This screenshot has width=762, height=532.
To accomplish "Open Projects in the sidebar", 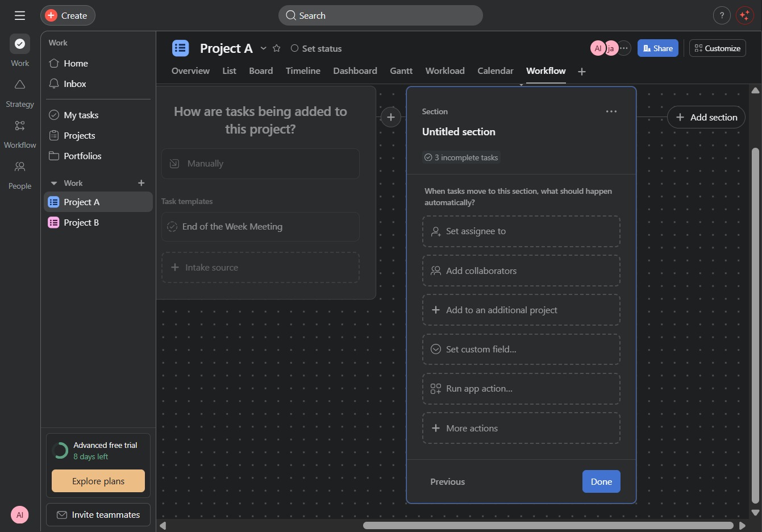I will [x=97, y=136].
